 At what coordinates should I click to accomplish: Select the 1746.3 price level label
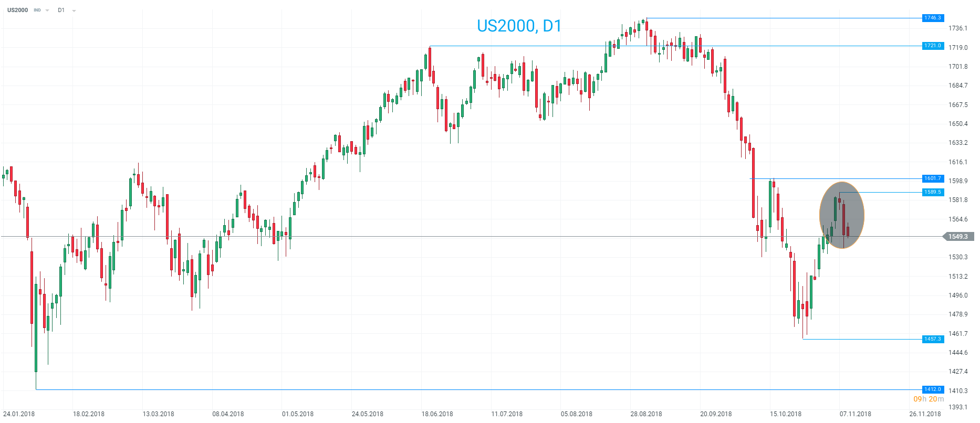(933, 18)
